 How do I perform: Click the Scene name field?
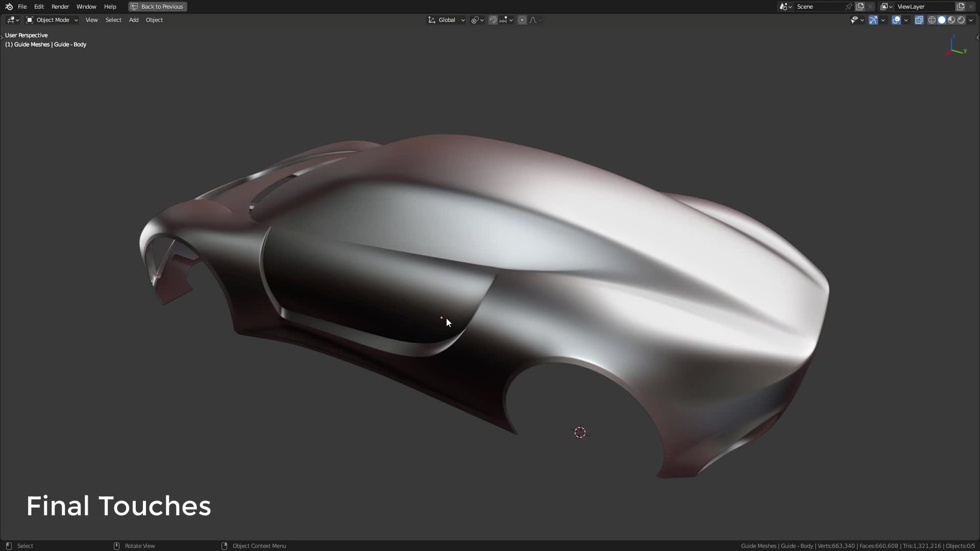click(819, 7)
